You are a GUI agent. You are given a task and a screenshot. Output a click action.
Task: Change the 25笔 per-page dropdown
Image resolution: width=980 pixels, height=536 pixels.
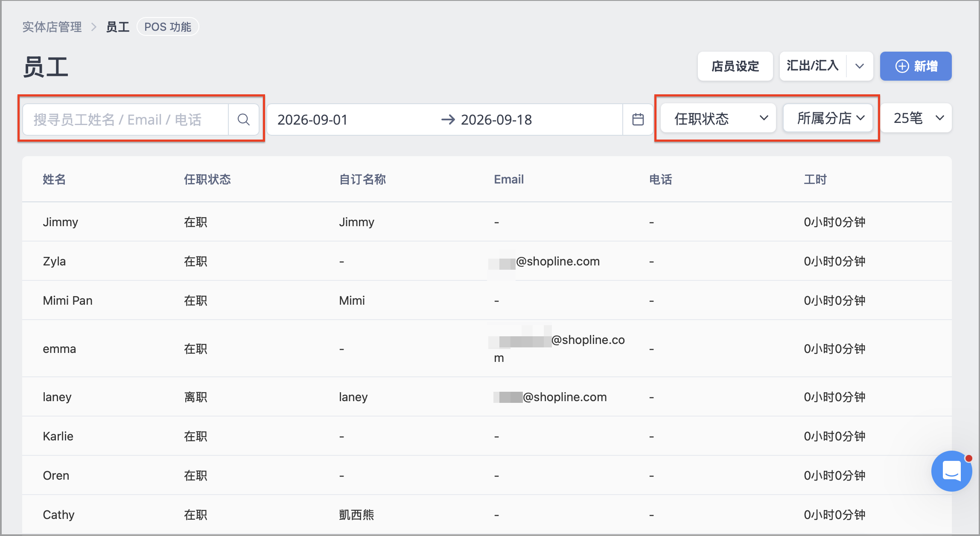916,118
